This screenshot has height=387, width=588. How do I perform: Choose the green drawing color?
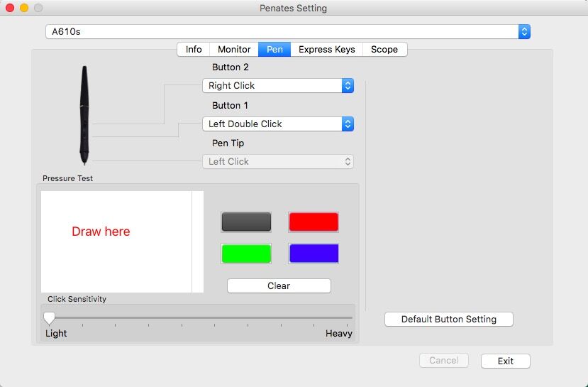coord(246,254)
